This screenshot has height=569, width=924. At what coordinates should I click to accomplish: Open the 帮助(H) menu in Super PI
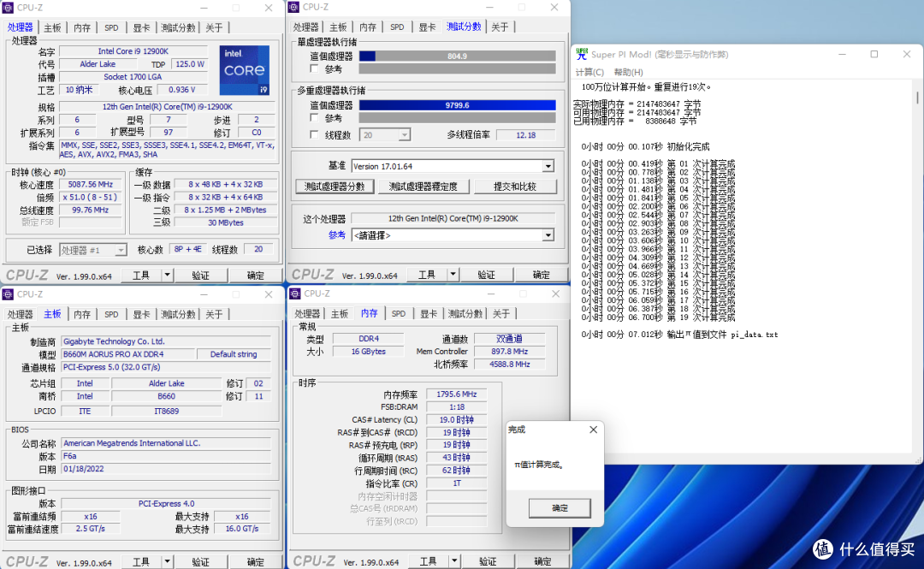[x=628, y=72]
